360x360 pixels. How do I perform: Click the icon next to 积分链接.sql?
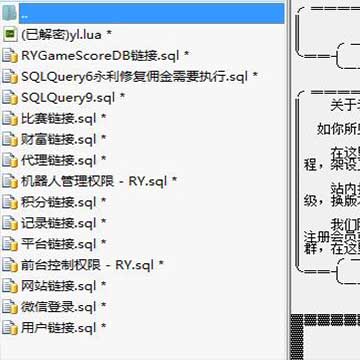point(10,202)
